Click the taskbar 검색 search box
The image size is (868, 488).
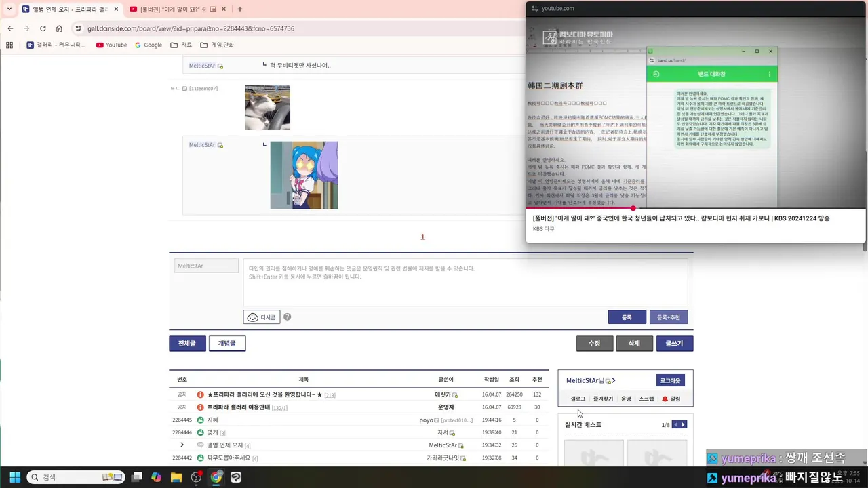click(77, 477)
